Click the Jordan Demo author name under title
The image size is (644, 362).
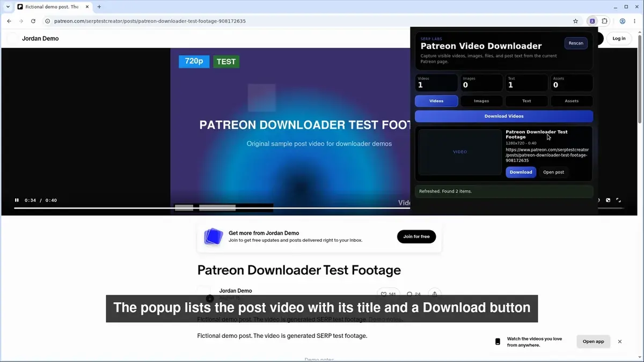[236, 291]
